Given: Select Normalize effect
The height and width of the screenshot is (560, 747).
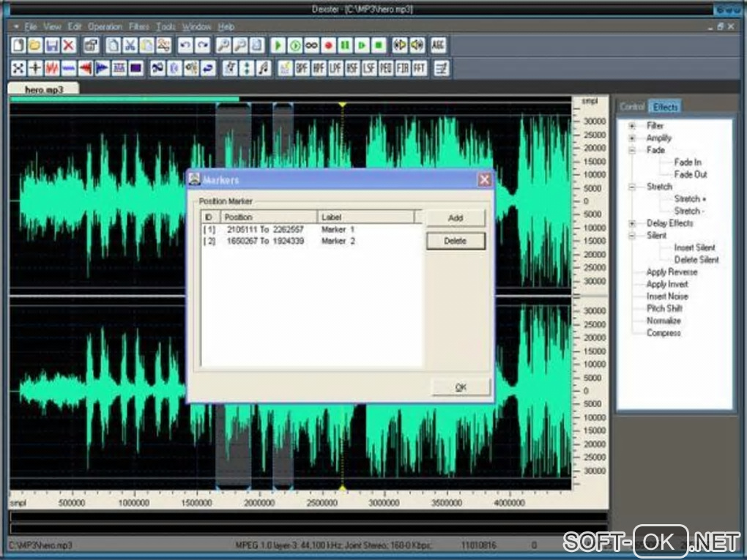Looking at the screenshot, I should (664, 321).
